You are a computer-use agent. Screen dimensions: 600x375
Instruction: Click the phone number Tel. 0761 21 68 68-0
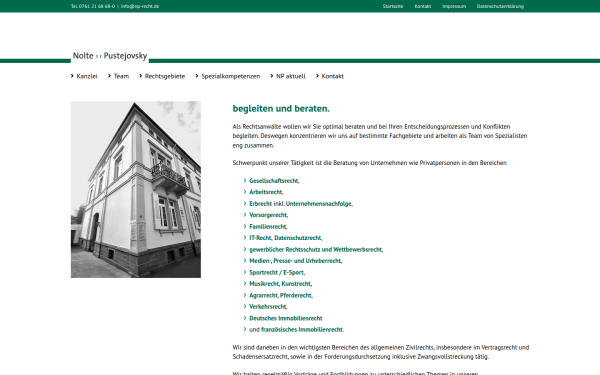93,6
